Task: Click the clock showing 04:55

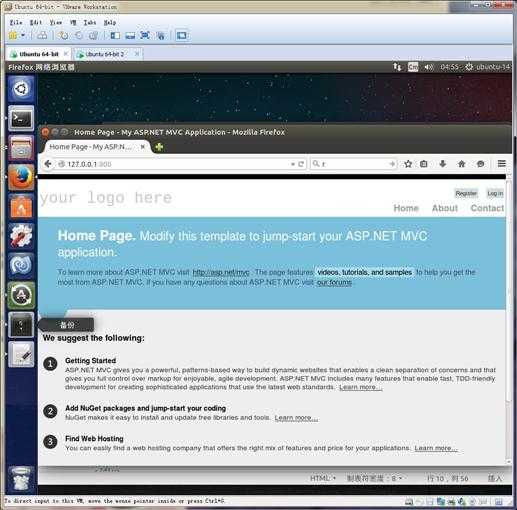Action: point(450,67)
